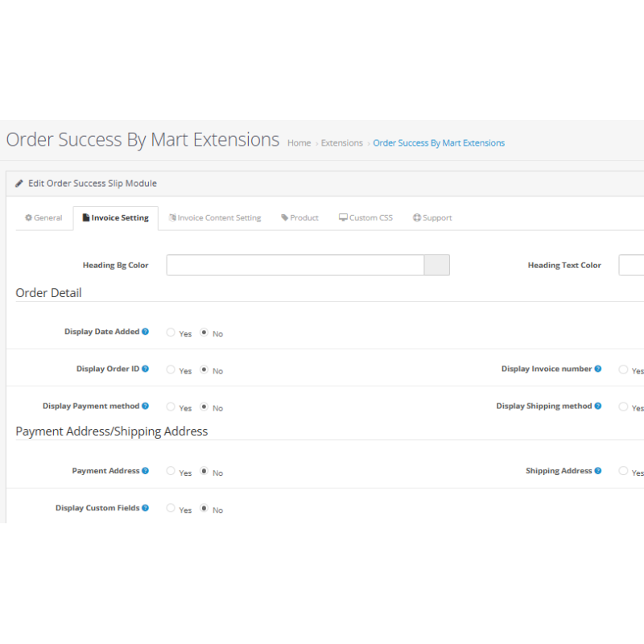This screenshot has height=644, width=644.
Task: Enable Yes for Display Invoice number
Action: pyautogui.click(x=623, y=369)
